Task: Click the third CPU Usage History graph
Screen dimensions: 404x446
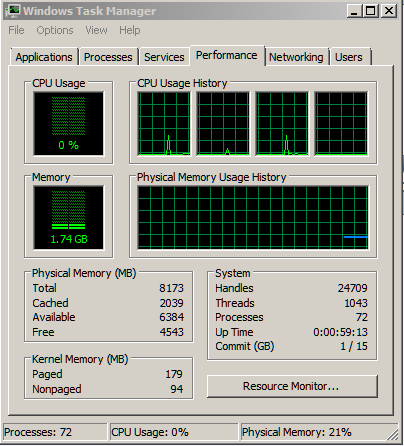Action: (282, 123)
